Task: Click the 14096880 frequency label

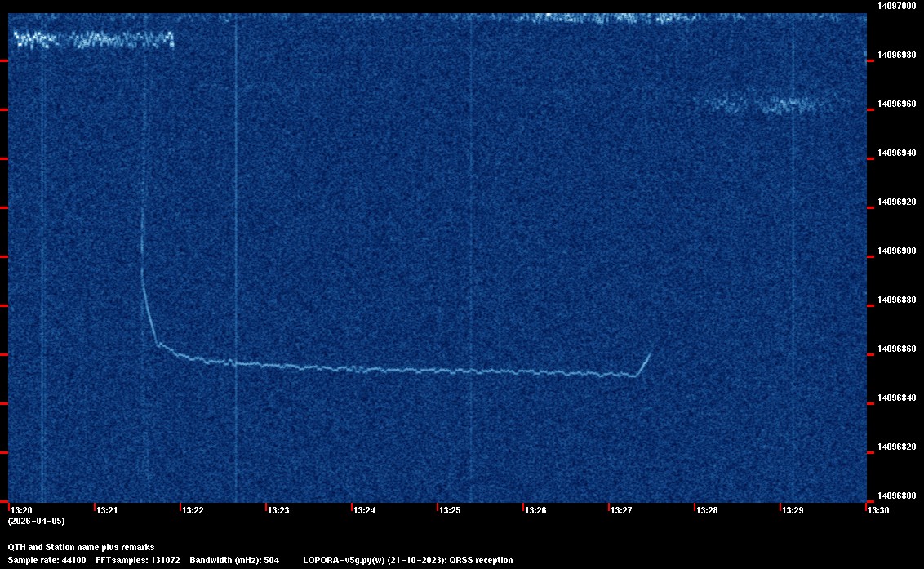Action: (x=897, y=300)
